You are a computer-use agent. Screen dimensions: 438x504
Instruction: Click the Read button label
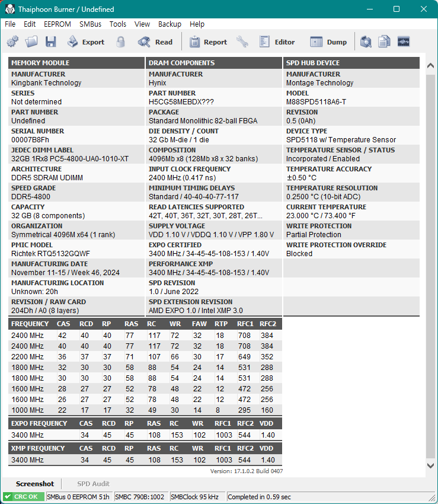pos(164,42)
